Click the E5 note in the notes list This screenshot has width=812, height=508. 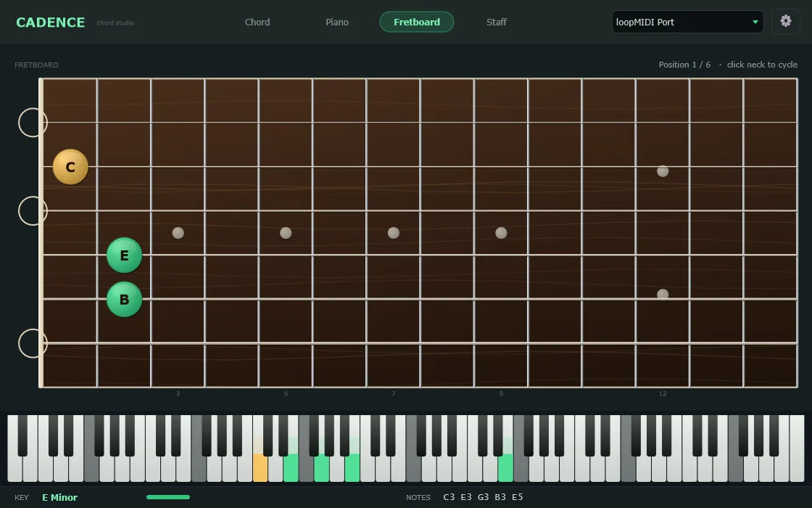pyautogui.click(x=518, y=497)
